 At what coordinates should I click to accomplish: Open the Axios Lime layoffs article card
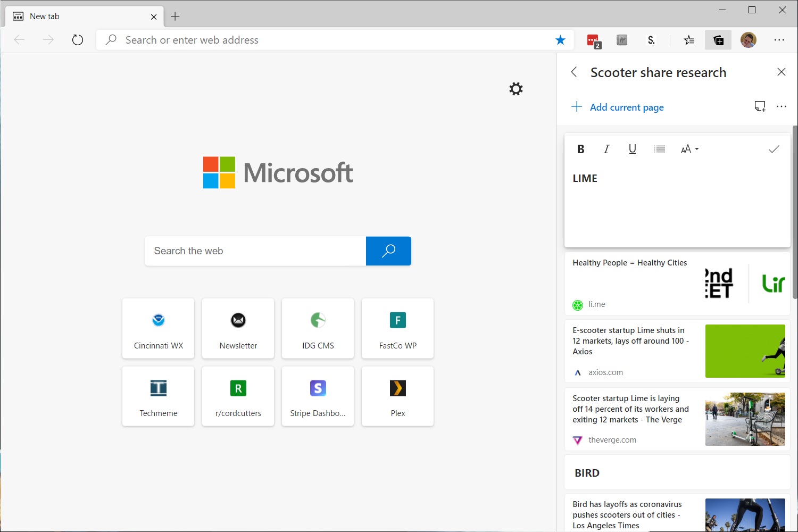click(677, 351)
